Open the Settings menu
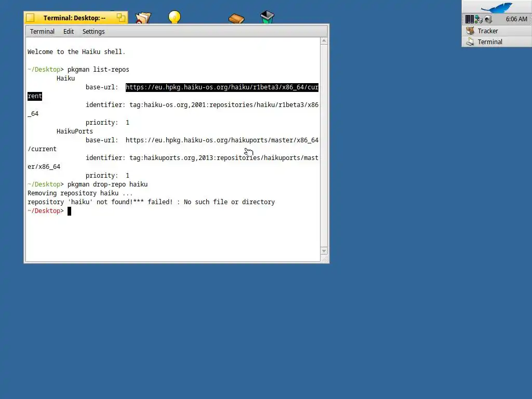This screenshot has width=532, height=399. [94, 32]
